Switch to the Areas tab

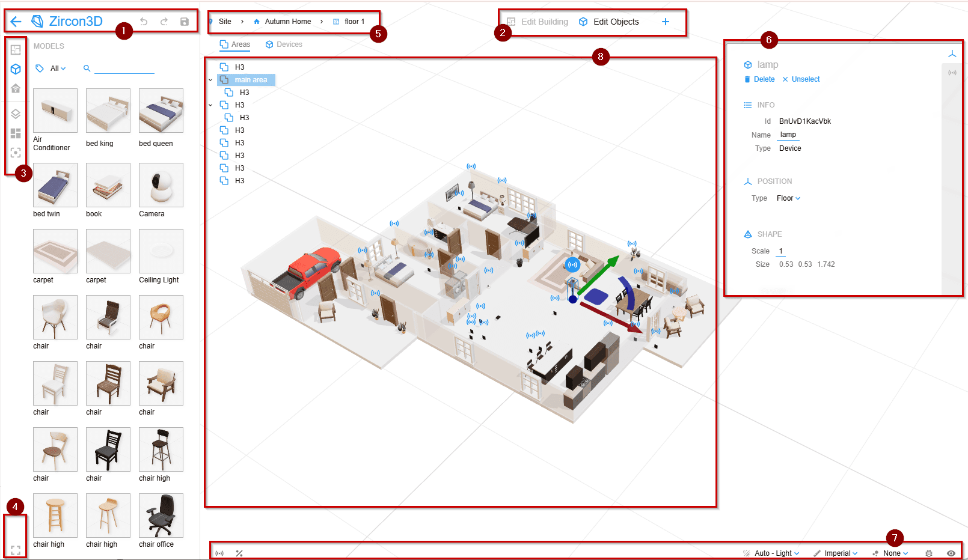coord(235,44)
